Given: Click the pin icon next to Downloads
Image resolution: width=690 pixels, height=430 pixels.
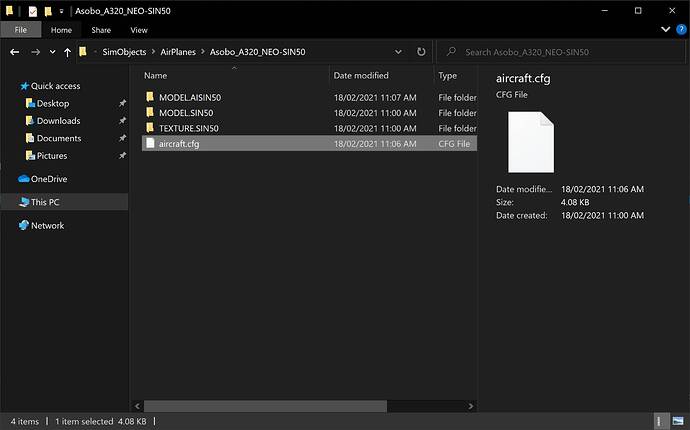Looking at the screenshot, I should coord(122,120).
